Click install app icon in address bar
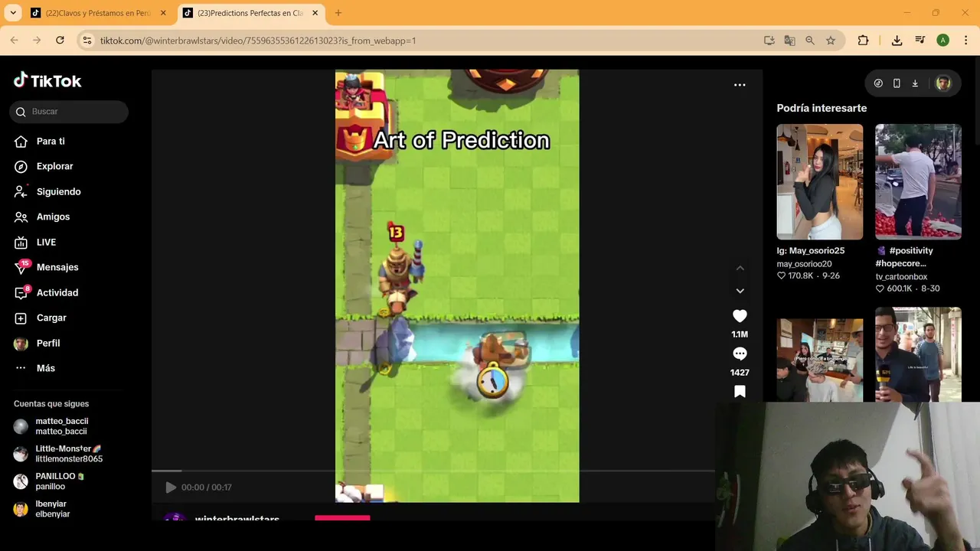Viewport: 980px width, 551px height. click(x=769, y=41)
